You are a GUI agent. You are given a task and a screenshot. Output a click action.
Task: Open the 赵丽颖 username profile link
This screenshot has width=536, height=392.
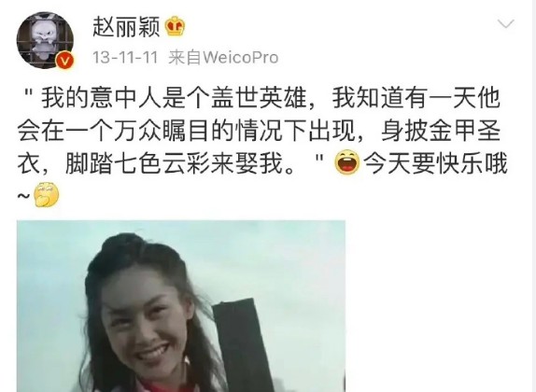(x=126, y=27)
